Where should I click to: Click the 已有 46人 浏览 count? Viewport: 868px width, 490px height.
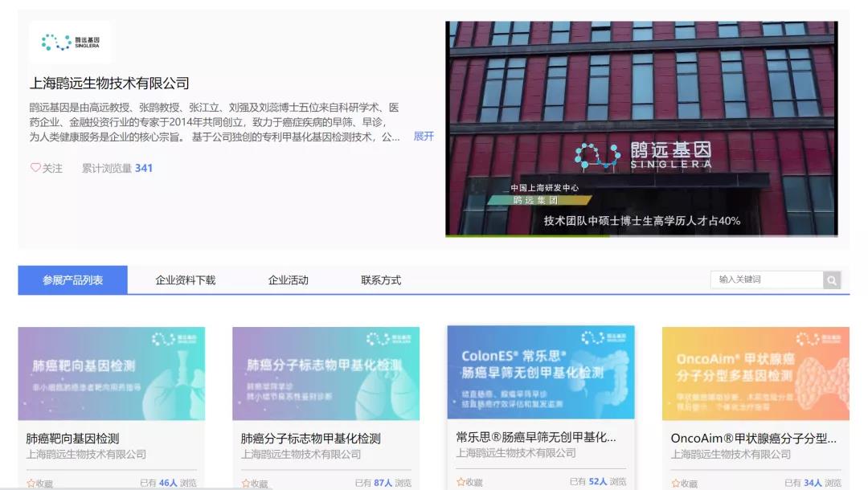(x=168, y=483)
